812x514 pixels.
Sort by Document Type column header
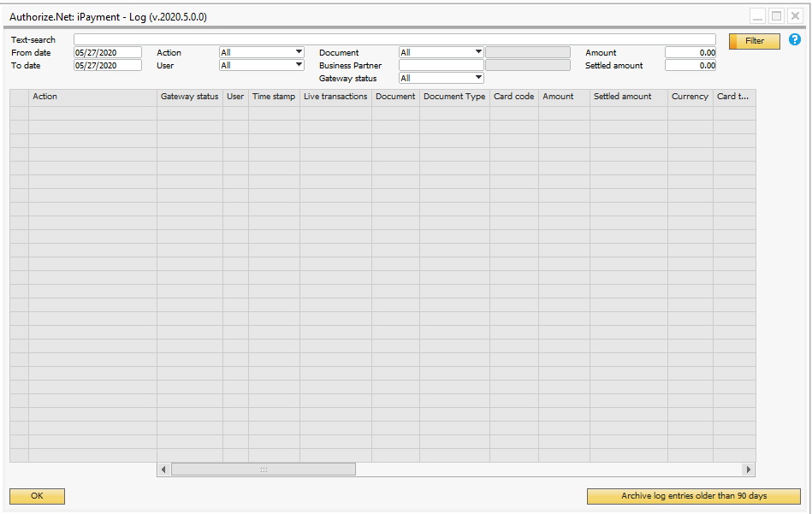pyautogui.click(x=454, y=97)
